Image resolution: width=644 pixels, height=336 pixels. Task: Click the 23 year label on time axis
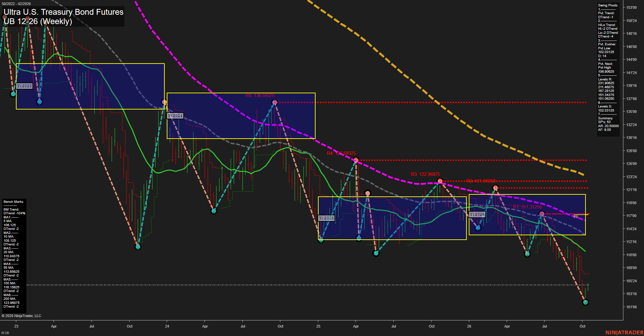tap(16, 326)
